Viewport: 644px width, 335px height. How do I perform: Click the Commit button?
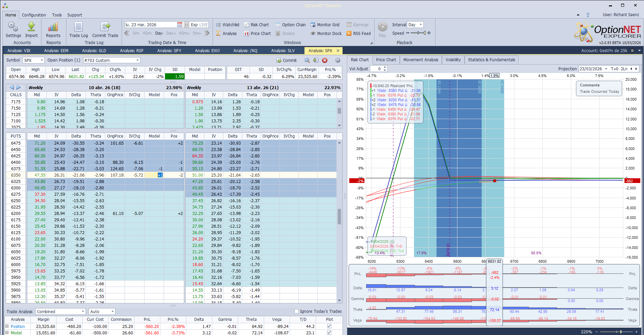click(287, 60)
